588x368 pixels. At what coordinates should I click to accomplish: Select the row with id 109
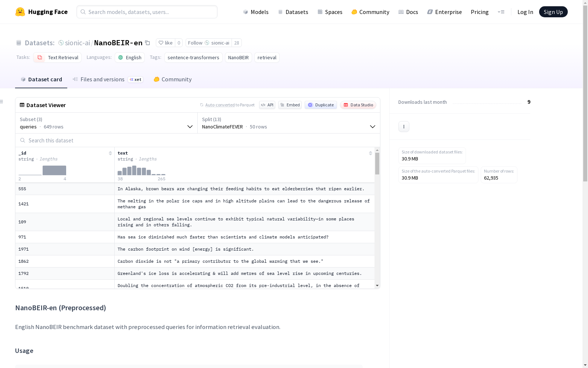(x=195, y=222)
